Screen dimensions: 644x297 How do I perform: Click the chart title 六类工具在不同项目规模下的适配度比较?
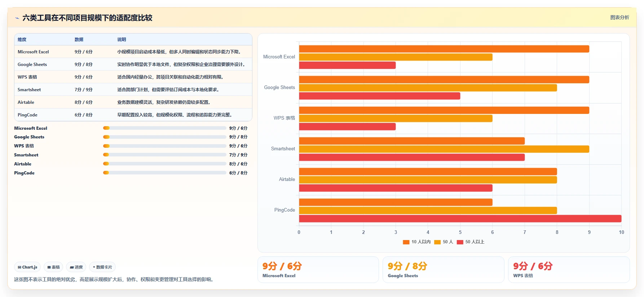[87, 18]
